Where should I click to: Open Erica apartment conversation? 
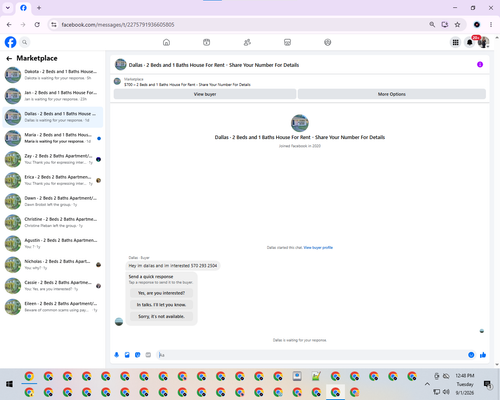point(53,180)
